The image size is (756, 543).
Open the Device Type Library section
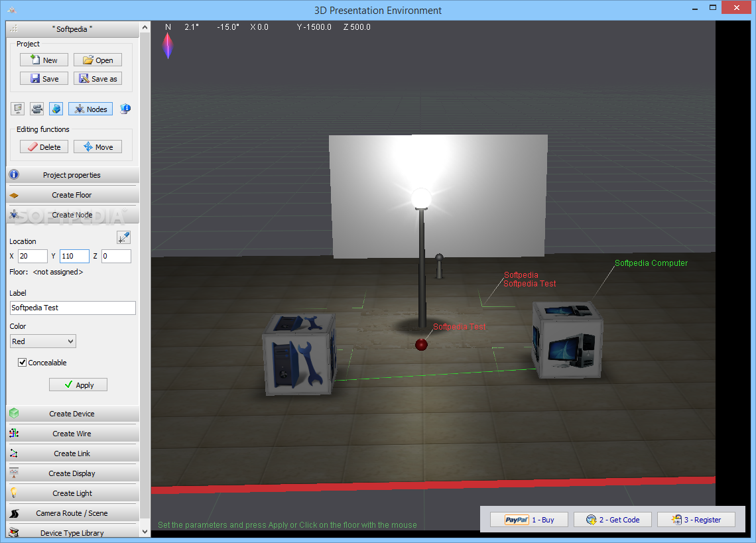72,532
